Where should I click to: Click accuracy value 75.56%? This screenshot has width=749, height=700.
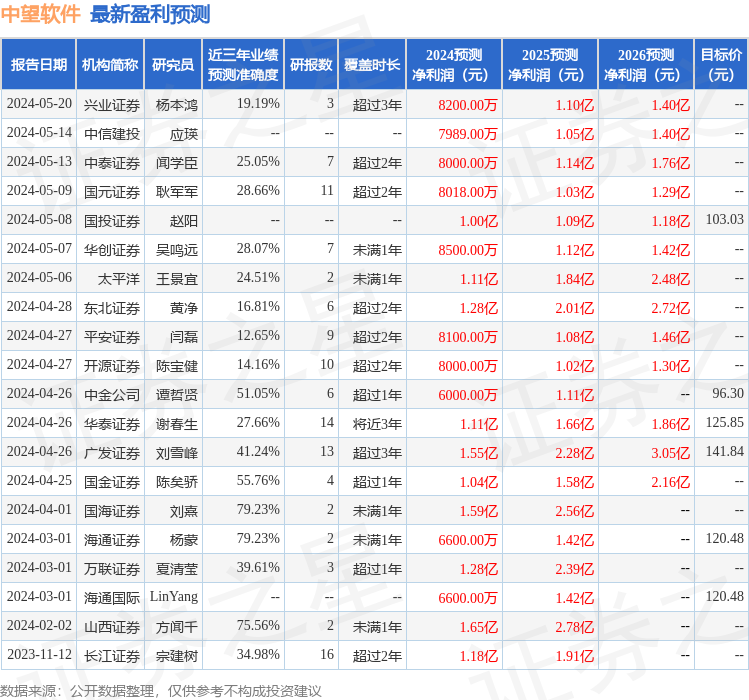(x=258, y=625)
